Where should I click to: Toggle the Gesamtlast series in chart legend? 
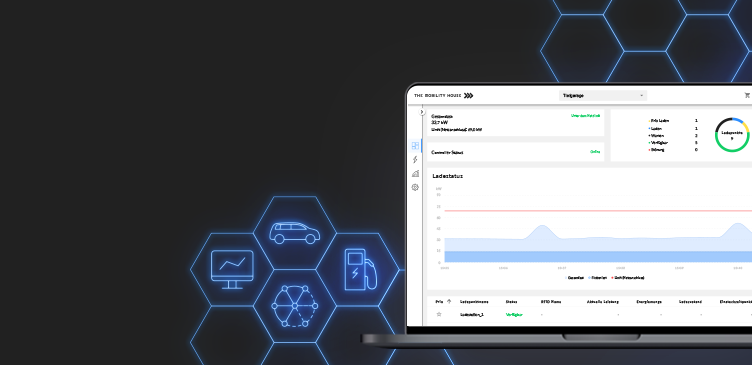coord(575,278)
